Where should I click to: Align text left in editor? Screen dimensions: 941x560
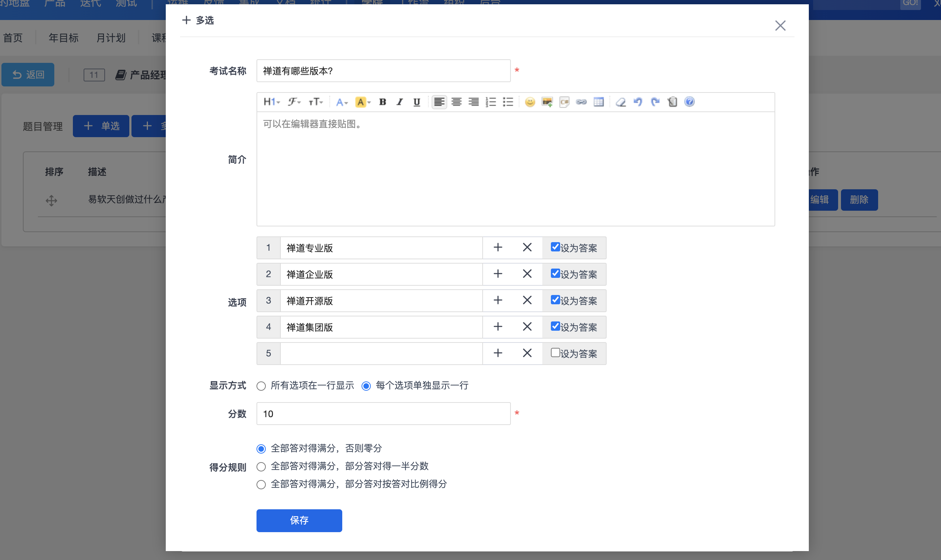pyautogui.click(x=439, y=102)
